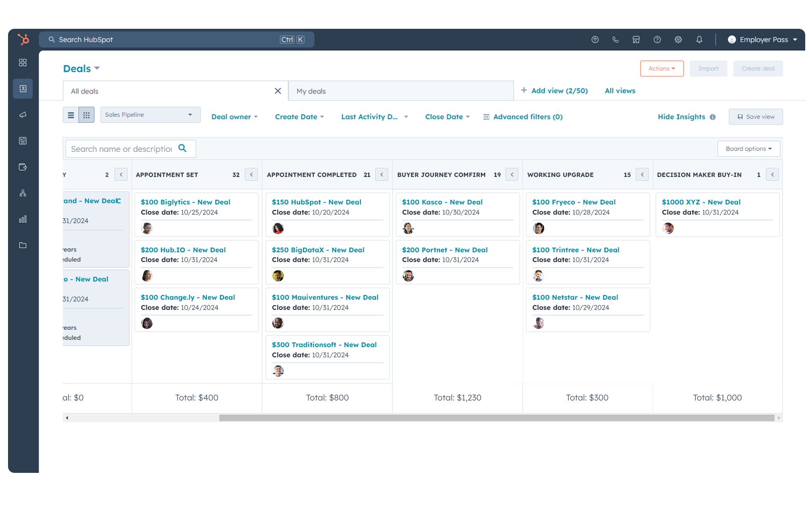Switch to list view toggle
Viewport: 812px width, 508px height.
(71, 115)
